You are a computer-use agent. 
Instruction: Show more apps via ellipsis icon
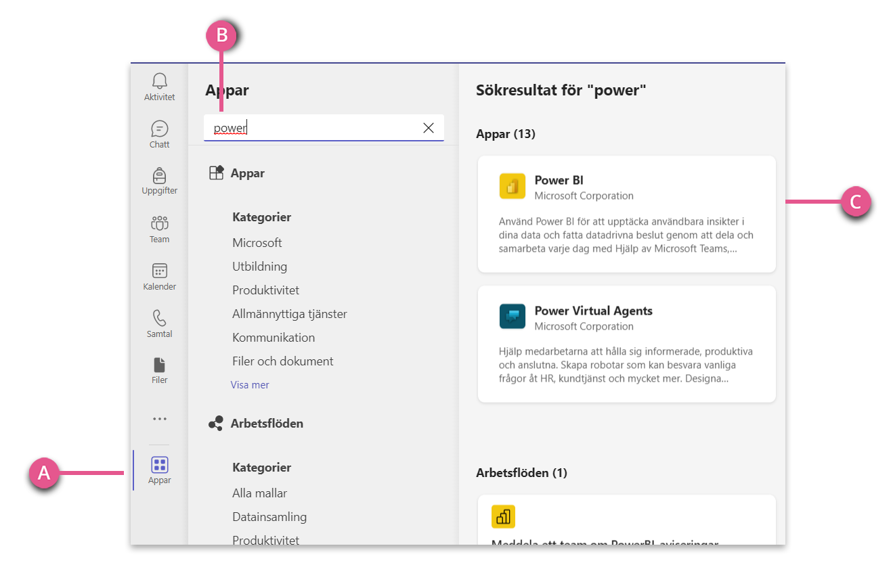pos(159,419)
